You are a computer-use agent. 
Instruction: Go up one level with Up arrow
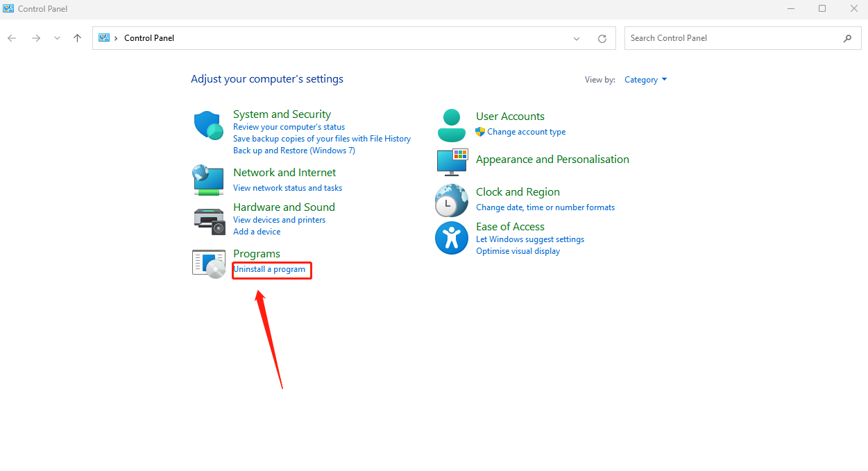point(77,38)
